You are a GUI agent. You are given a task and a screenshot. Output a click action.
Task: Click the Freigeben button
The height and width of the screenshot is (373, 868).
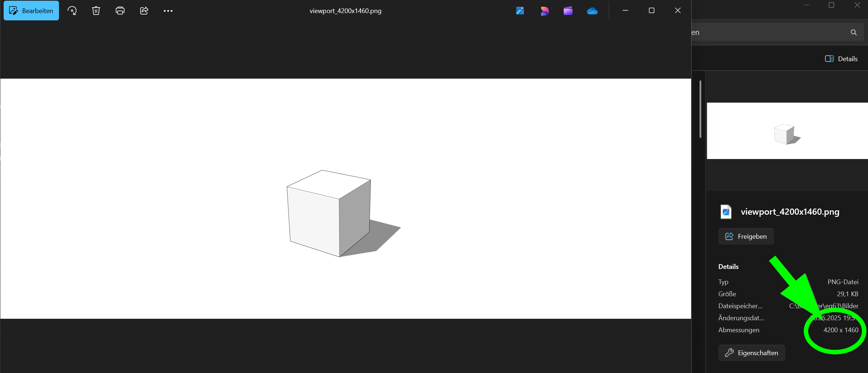pyautogui.click(x=746, y=236)
